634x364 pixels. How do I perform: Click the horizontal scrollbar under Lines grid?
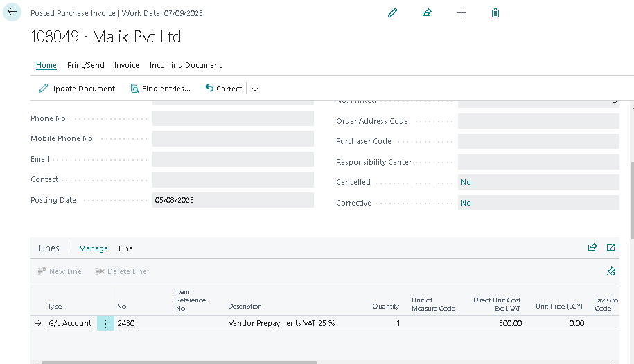(x=179, y=363)
